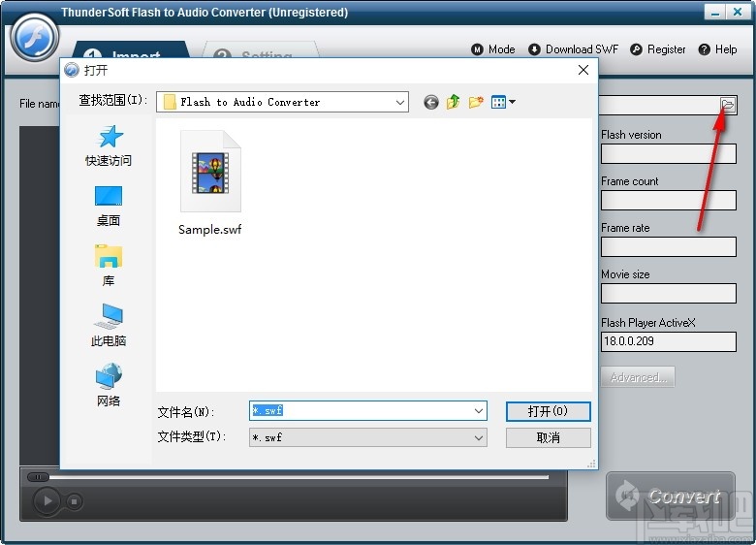Screen dimensions: 756x545
Task: Open Libraries (库) location
Action: point(109,267)
